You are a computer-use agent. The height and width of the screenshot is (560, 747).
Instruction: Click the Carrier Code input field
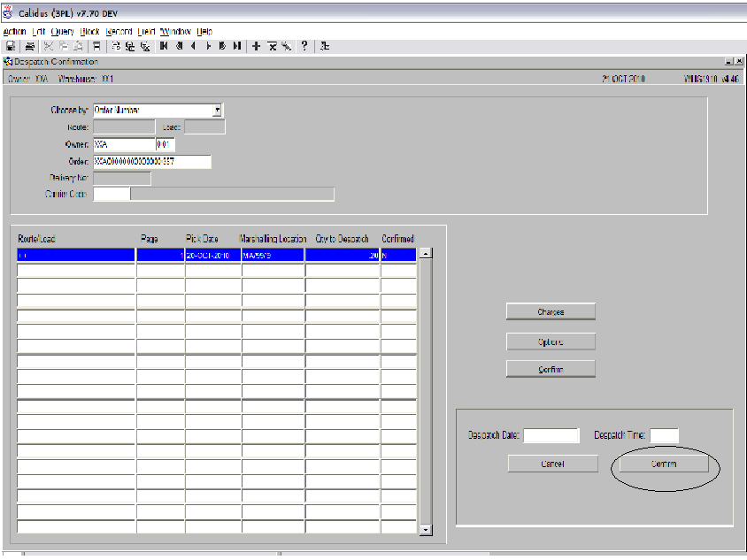point(112,195)
